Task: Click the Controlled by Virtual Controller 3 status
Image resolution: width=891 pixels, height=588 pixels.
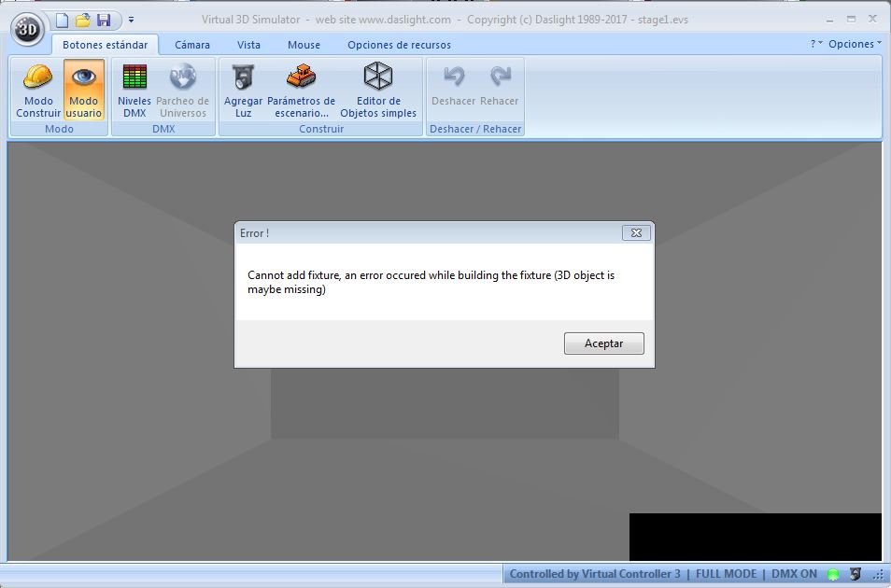Action: pos(595,574)
